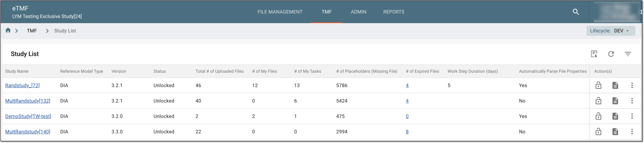Click the Reference Model Type column header

(x=81, y=71)
